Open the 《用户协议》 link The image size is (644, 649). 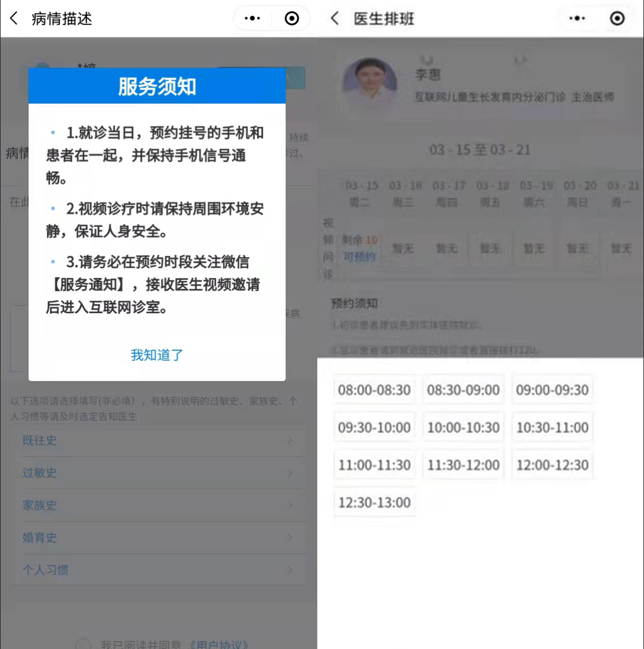click(x=218, y=644)
